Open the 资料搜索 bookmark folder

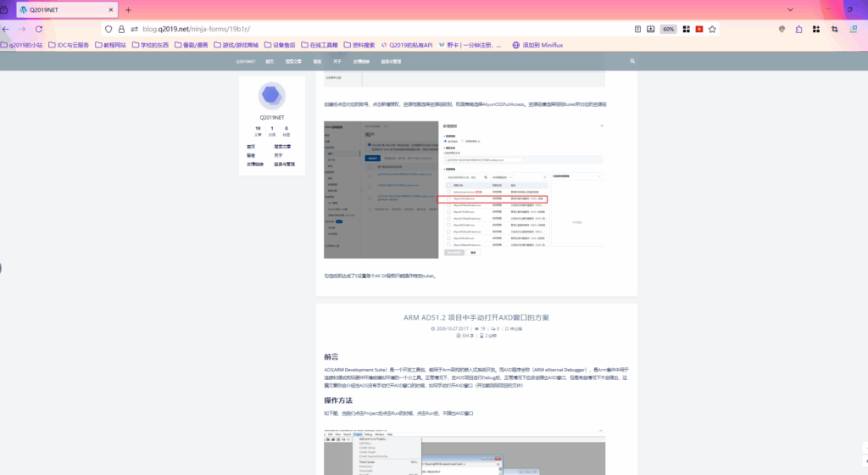(359, 45)
